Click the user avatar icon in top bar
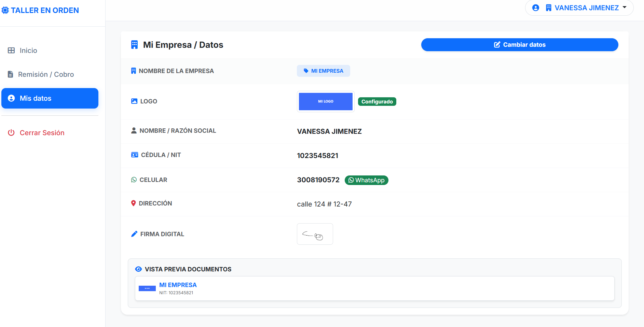644x327 pixels. (536, 8)
